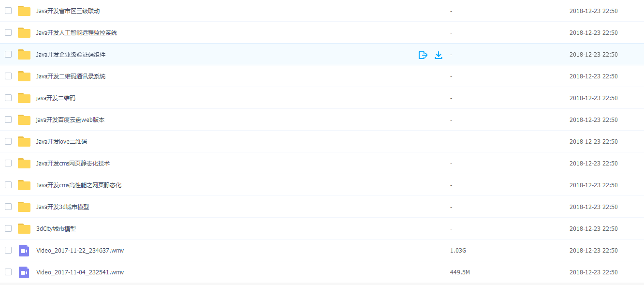Select checkbox for Video_2017-11-22_234637.wmv

pos(8,250)
